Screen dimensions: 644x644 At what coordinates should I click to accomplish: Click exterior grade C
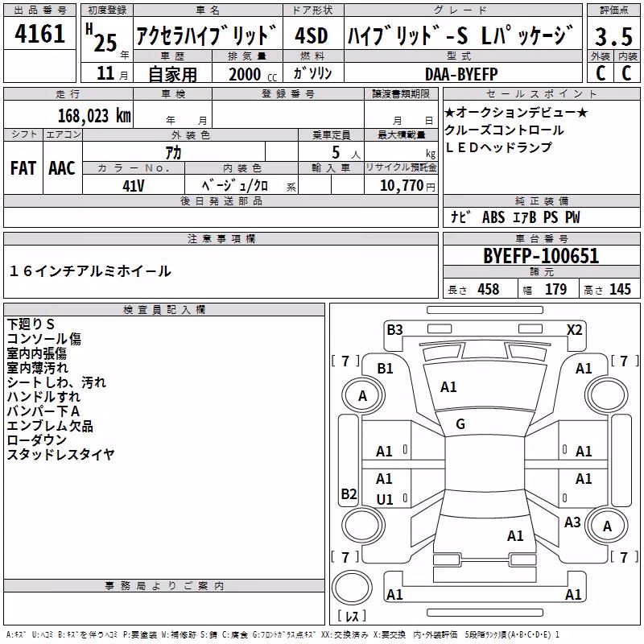click(601, 73)
